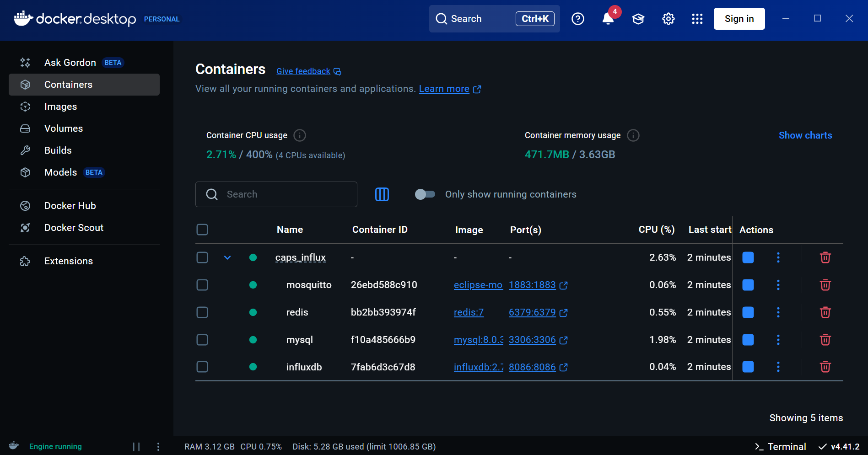Click Show charts link
868x455 pixels.
(x=805, y=135)
